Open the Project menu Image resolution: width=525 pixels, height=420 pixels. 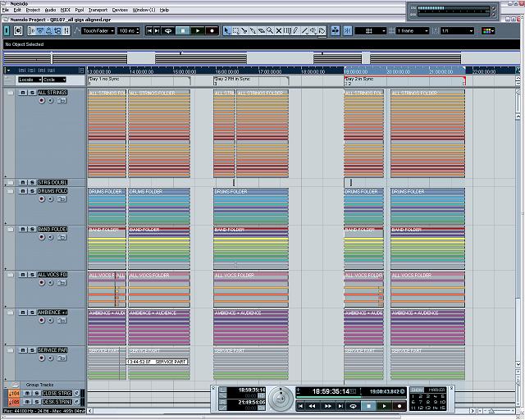33,10
